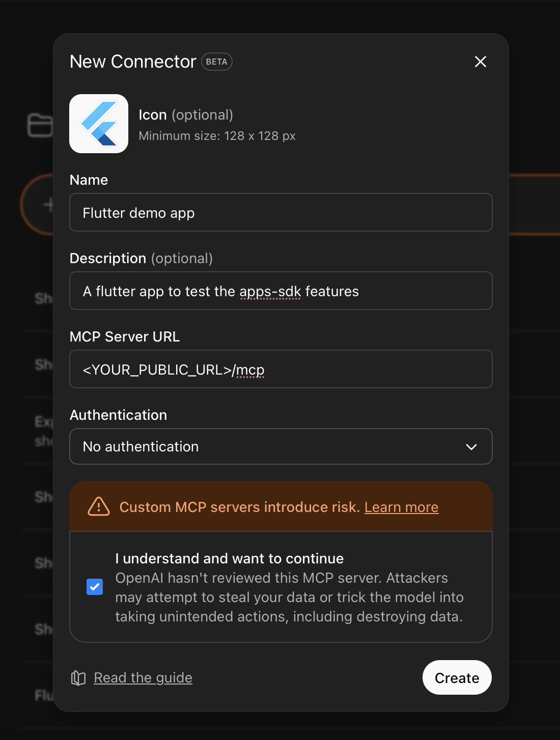Focus the MCP Server URL field
Viewport: 560px width, 740px height.
pos(281,369)
